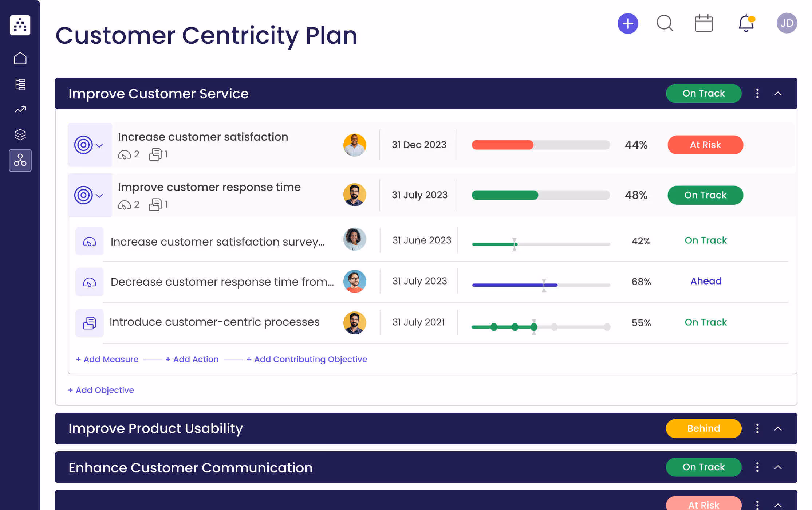This screenshot has width=812, height=510.
Task: Open Improve Customer Service three-dot menu
Action: click(x=757, y=94)
